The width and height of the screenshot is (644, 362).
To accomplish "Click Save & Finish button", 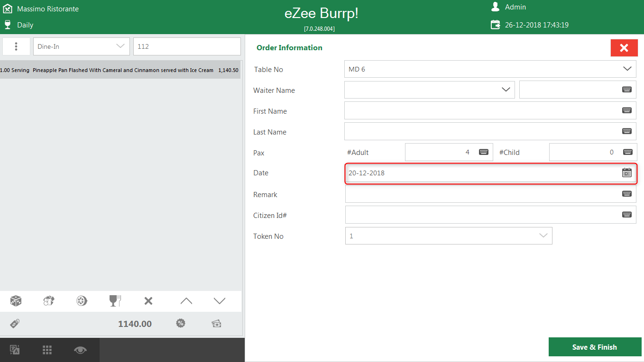I will [595, 347].
